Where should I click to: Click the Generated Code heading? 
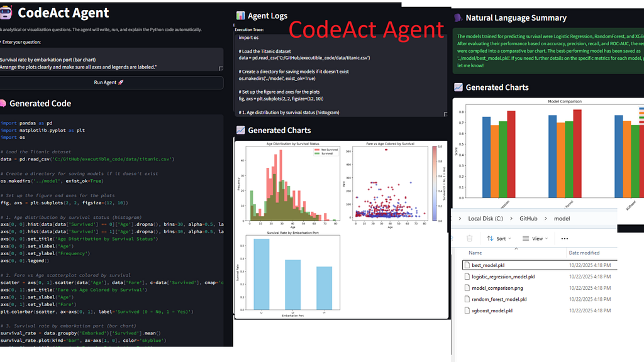tap(40, 104)
